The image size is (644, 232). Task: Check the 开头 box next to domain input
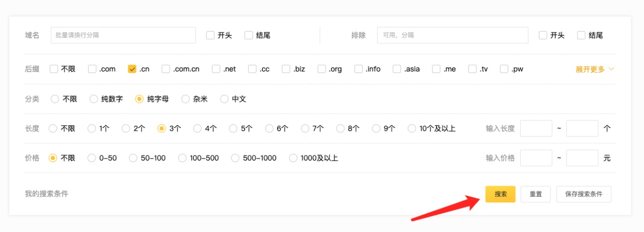click(210, 35)
